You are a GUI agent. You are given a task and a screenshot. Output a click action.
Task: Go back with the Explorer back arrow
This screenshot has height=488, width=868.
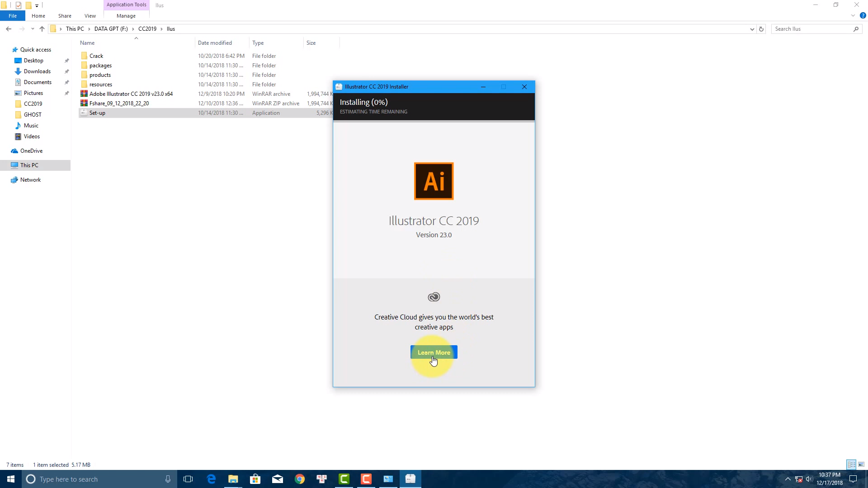tap(9, 29)
